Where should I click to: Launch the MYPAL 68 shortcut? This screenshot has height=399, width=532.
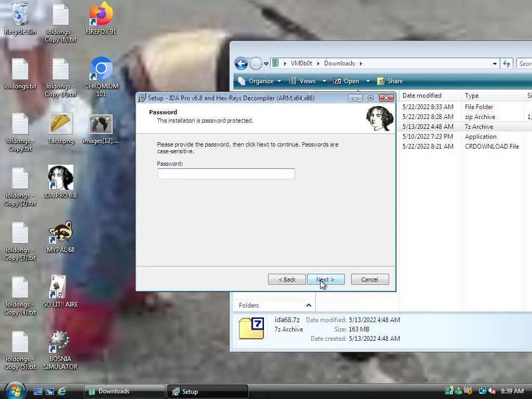pyautogui.click(x=60, y=237)
